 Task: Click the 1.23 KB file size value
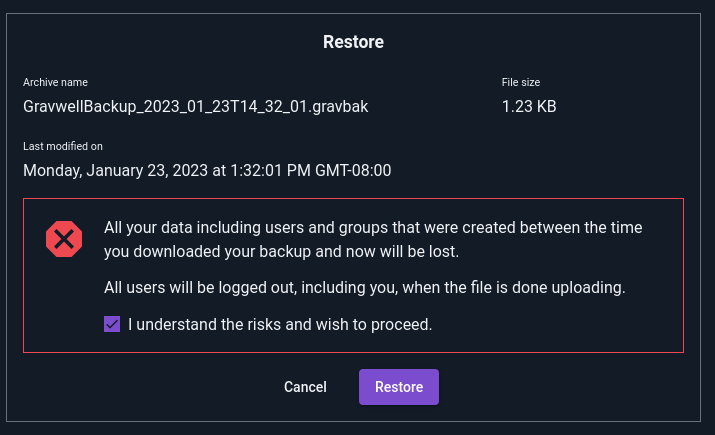[x=529, y=106]
